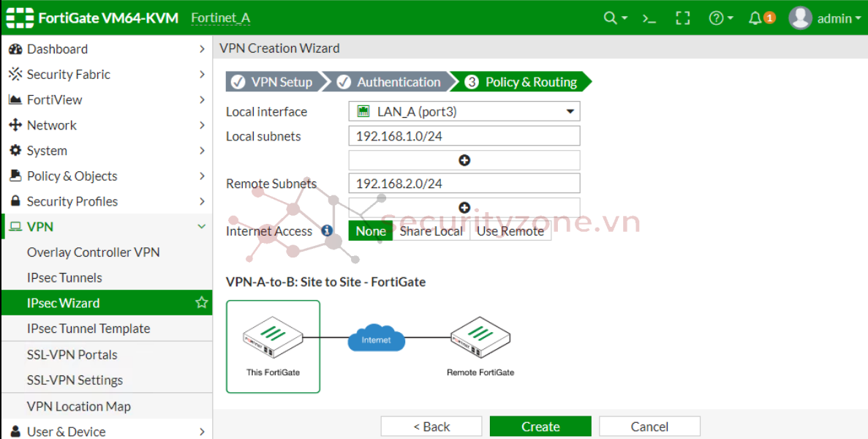Click the VPN laptop icon
868x439 pixels.
(x=15, y=227)
